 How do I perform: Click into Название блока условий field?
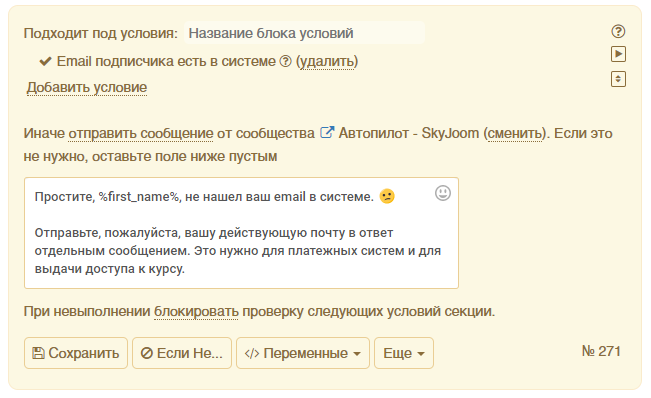point(304,33)
